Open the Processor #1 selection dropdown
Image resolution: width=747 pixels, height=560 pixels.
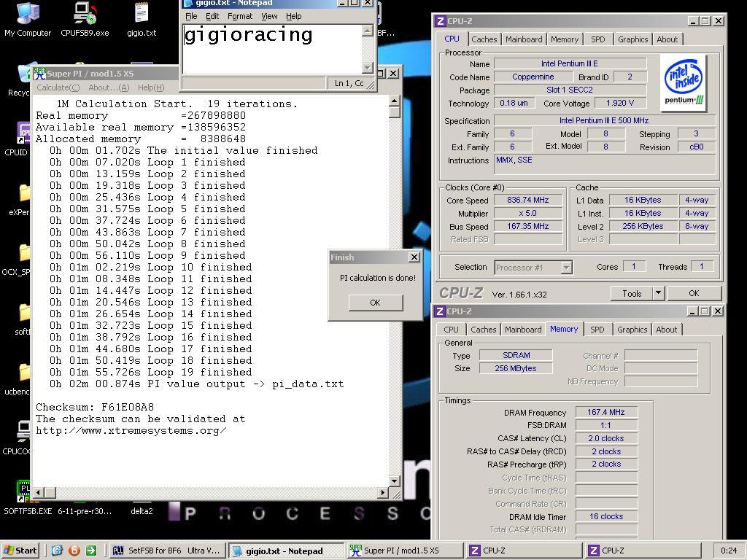pyautogui.click(x=566, y=268)
